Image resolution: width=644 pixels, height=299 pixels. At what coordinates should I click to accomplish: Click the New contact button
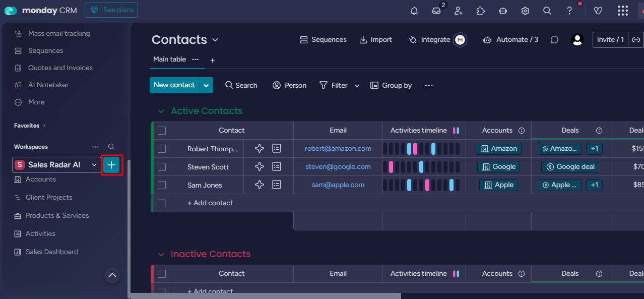tap(174, 85)
